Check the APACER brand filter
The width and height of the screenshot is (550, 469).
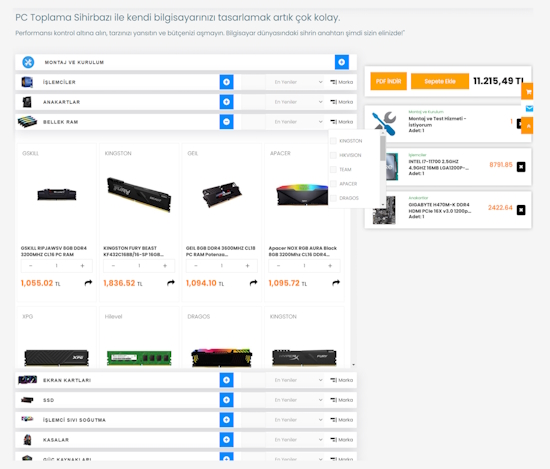pos(333,184)
